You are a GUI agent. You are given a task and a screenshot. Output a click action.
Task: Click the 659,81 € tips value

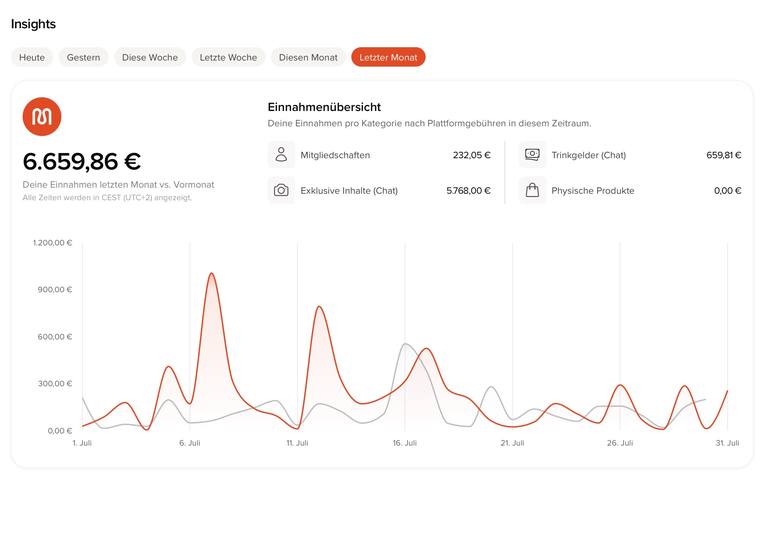724,155
